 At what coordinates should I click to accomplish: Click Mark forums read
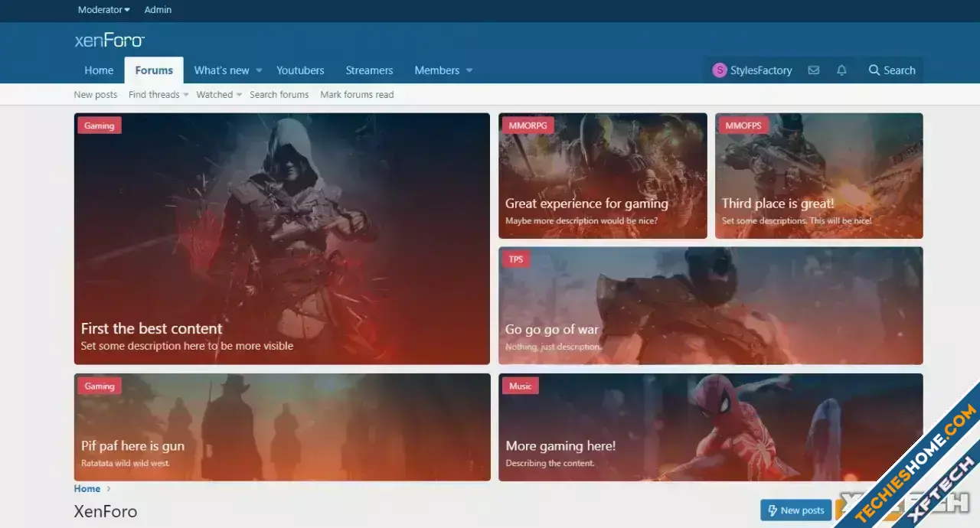[x=357, y=95]
